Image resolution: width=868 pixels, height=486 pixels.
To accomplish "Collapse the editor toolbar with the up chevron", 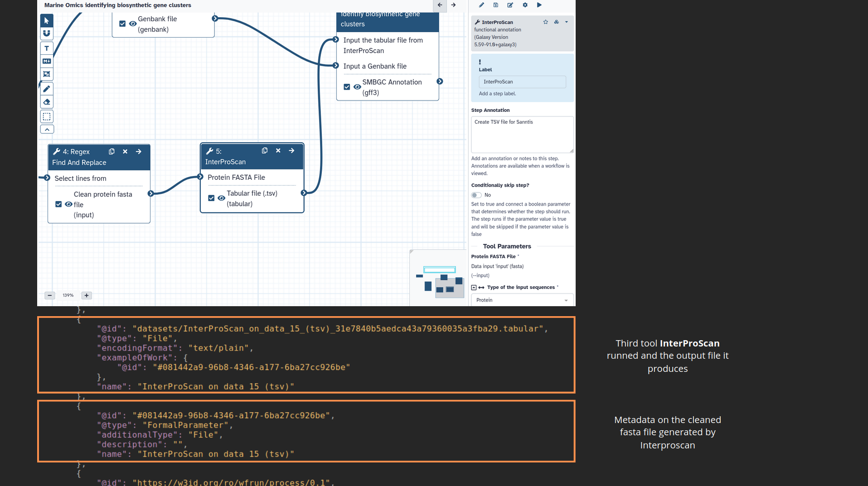I will tap(47, 129).
